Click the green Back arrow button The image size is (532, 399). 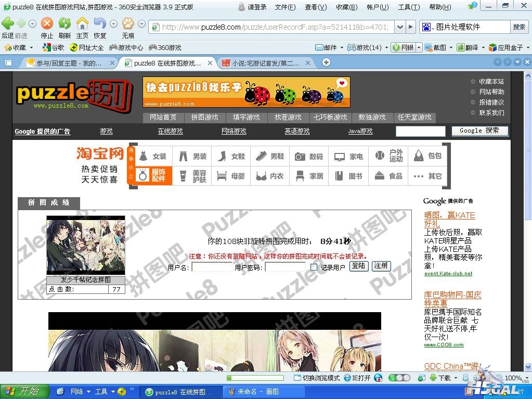tap(8, 23)
